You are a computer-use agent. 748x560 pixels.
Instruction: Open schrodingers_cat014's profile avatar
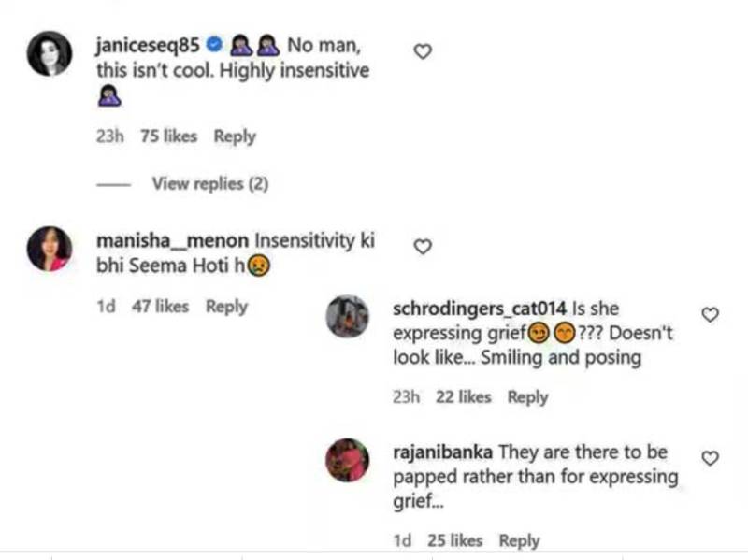pyautogui.click(x=347, y=316)
